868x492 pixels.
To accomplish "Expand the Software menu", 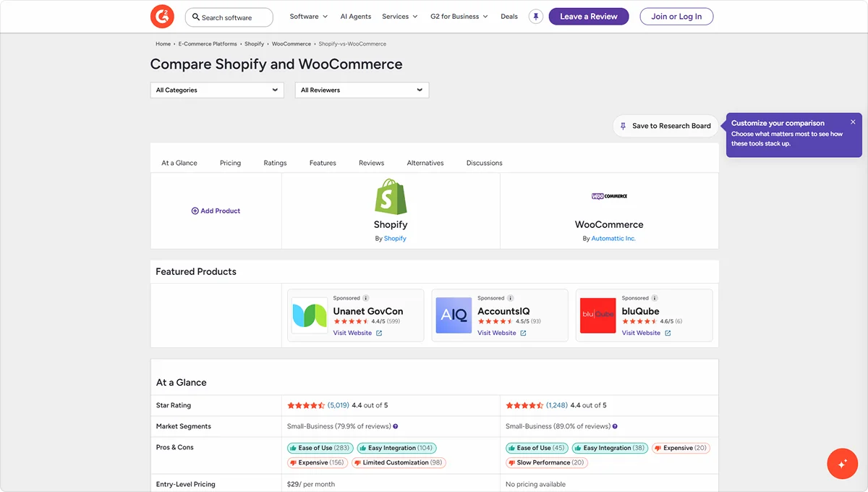I will click(x=309, y=17).
